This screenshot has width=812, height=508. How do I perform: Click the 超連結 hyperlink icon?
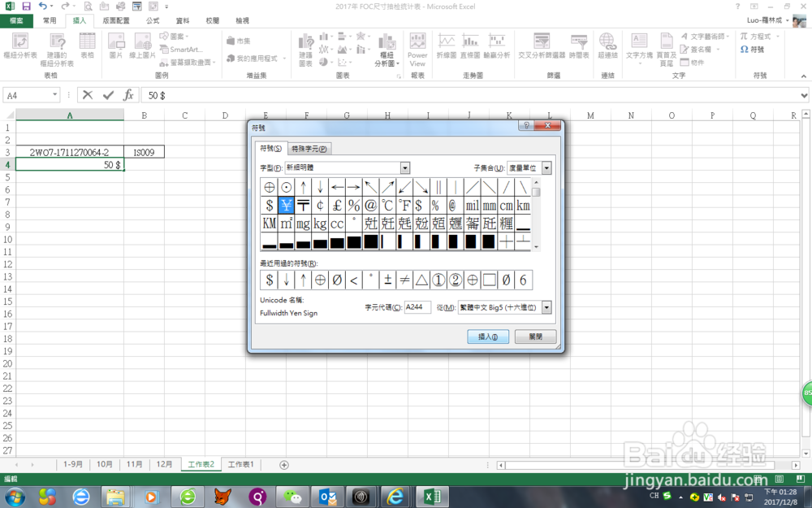[x=607, y=46]
